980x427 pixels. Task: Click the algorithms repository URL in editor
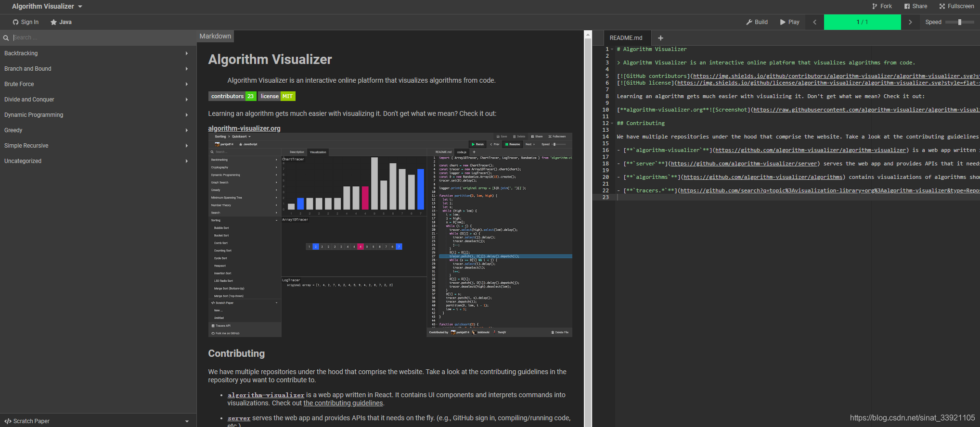click(763, 177)
